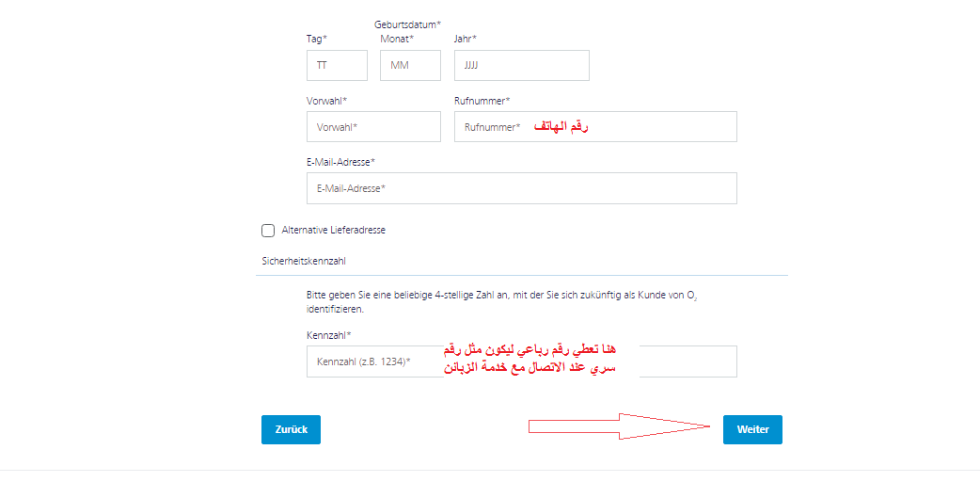
Task: Click the red arrow pointing to Weiter
Action: [x=620, y=426]
